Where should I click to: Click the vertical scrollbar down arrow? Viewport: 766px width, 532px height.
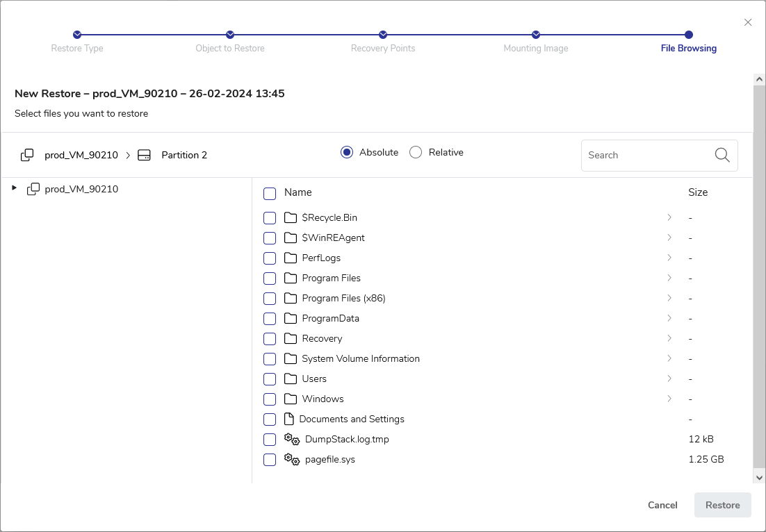pos(759,477)
